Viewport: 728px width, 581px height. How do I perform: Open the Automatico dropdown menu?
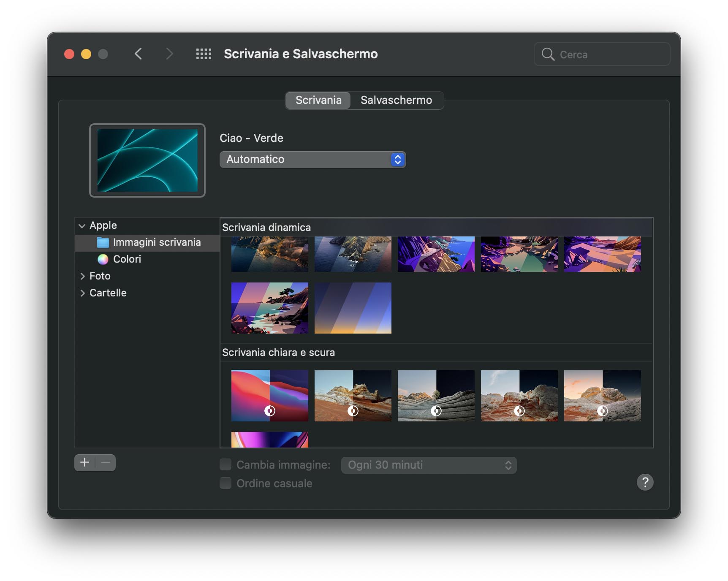coord(312,160)
